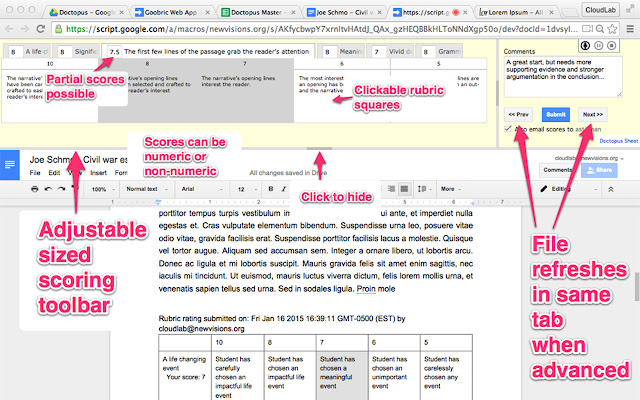Screen dimensions: 640x400
Task: Toggle the Also email scores checkbox
Action: pyautogui.click(x=508, y=129)
